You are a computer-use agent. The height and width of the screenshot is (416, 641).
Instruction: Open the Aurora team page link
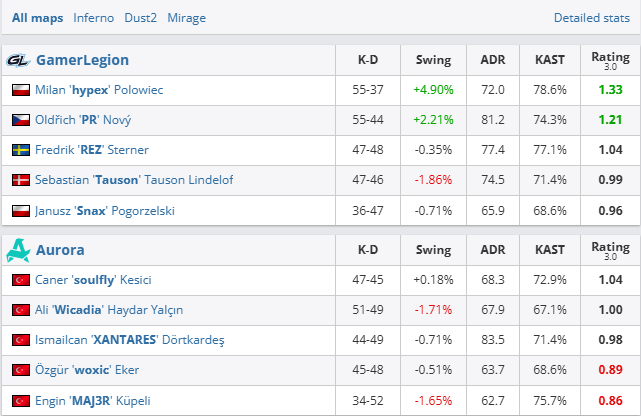point(60,250)
